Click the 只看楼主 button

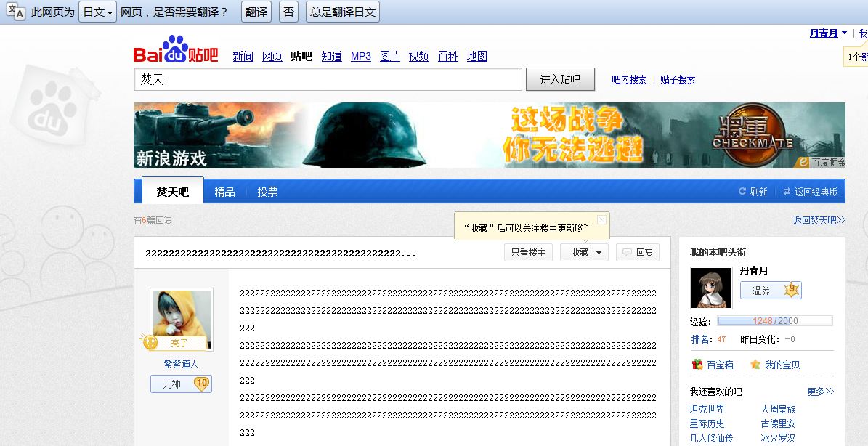pos(528,252)
